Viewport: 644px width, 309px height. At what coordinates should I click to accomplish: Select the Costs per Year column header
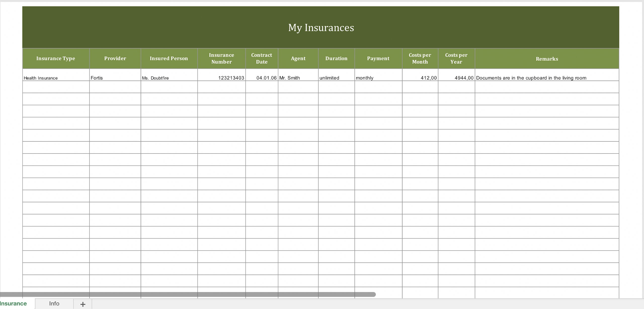tap(457, 58)
